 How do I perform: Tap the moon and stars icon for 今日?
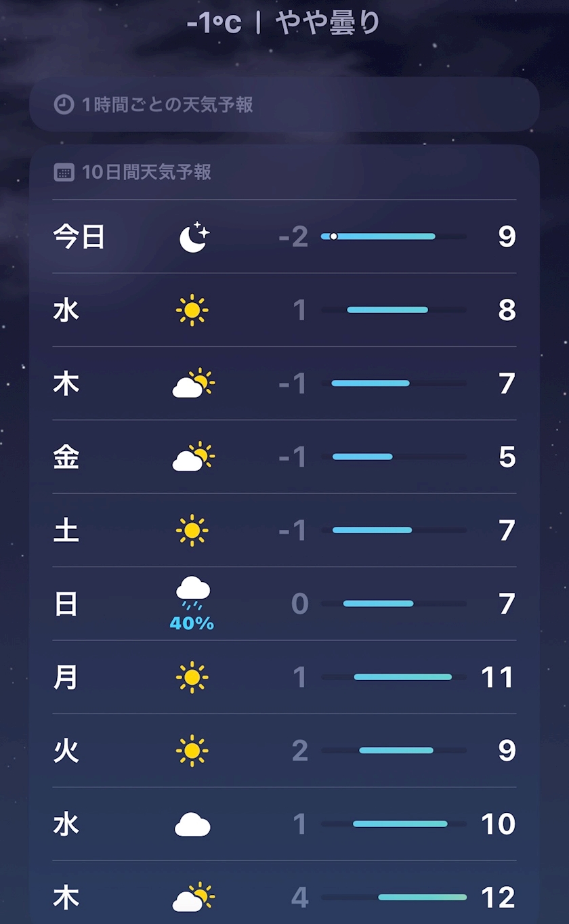194,236
